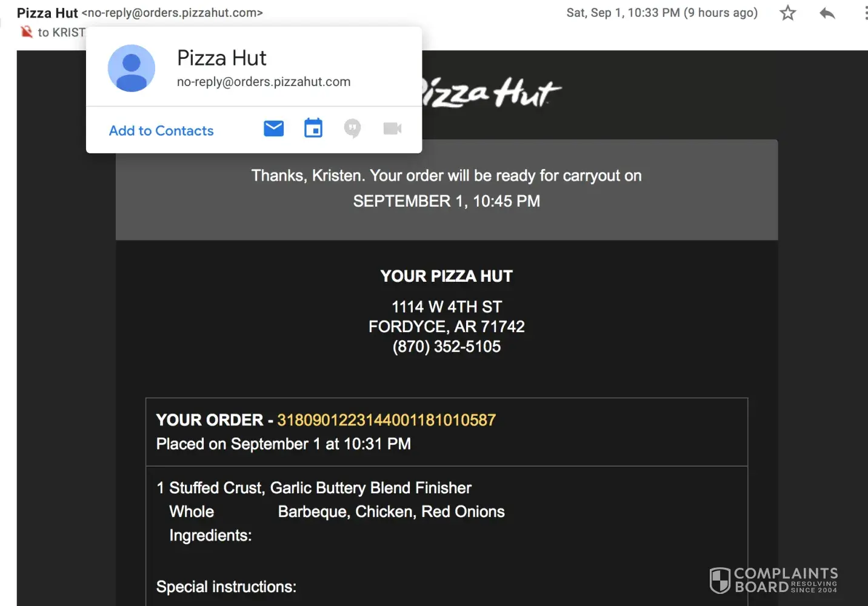
Task: Click the video camera icon in card
Action: [x=392, y=128]
